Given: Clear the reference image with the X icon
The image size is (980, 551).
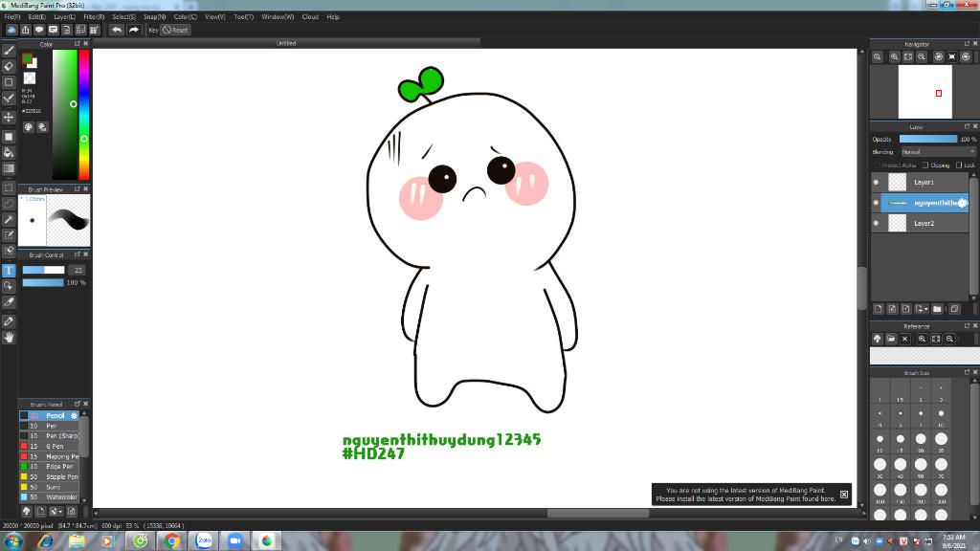Looking at the screenshot, I should coord(905,339).
